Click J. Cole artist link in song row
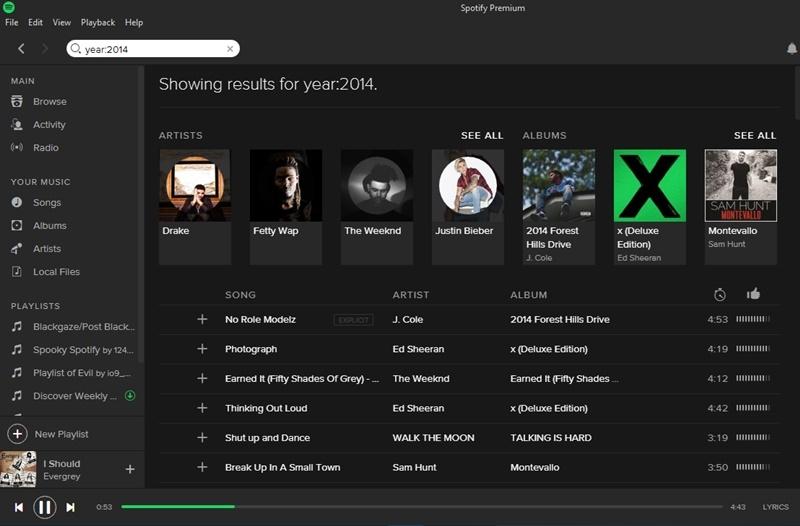Image resolution: width=800 pixels, height=526 pixels. point(408,319)
